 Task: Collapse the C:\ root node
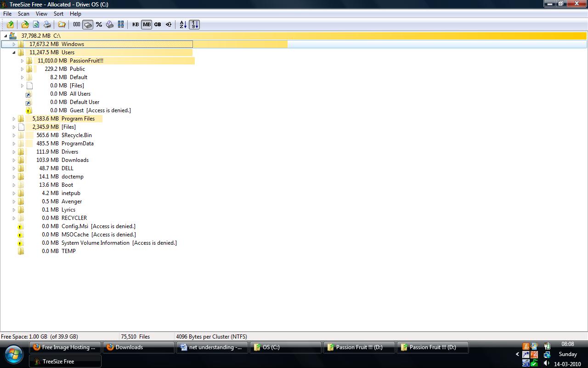(x=6, y=36)
